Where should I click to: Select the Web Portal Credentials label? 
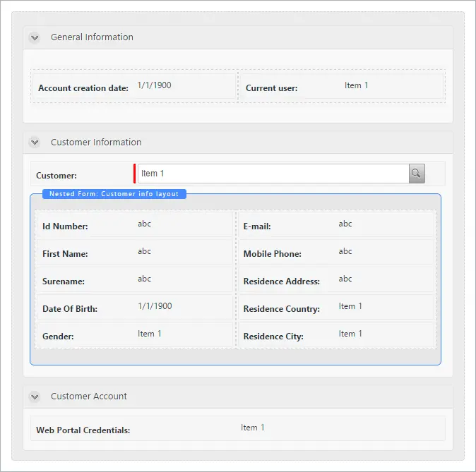tap(83, 430)
